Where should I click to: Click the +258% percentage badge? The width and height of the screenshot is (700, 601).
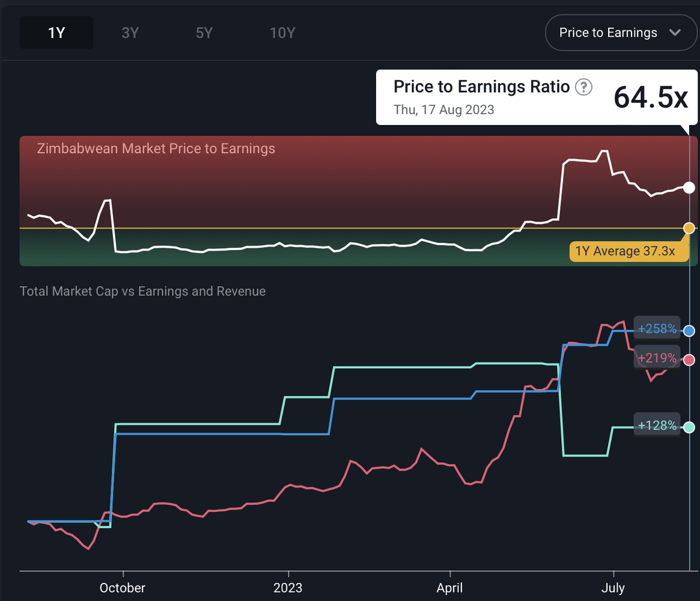(x=657, y=329)
